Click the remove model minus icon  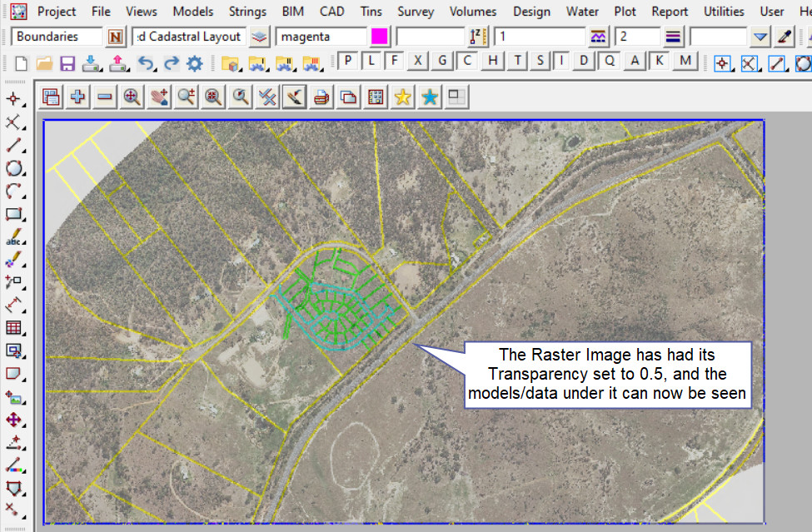[105, 97]
